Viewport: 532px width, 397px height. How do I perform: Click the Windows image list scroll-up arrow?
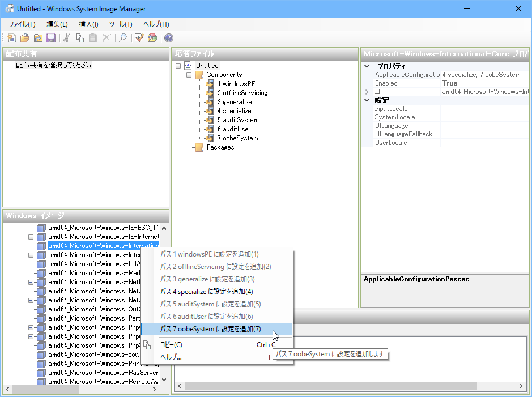[164, 228]
